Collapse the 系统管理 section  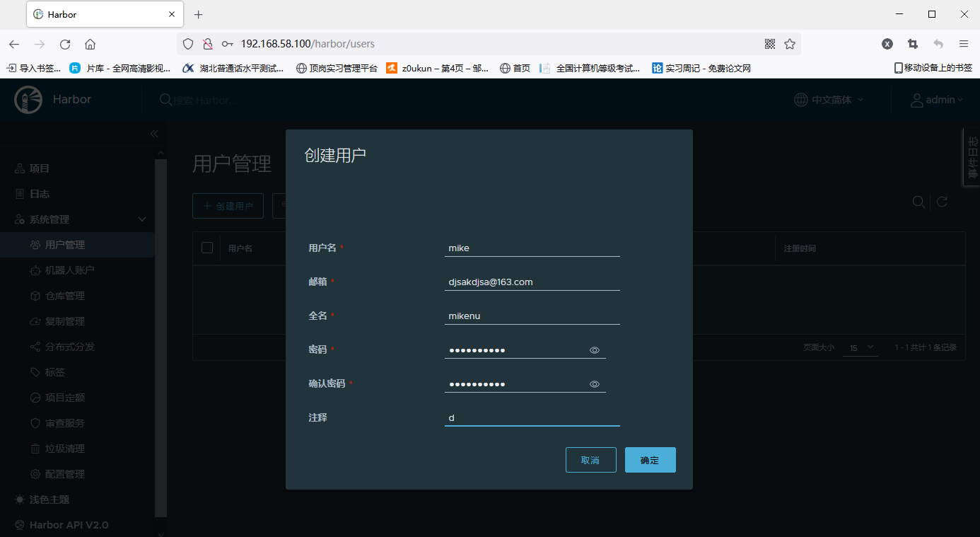pyautogui.click(x=141, y=219)
